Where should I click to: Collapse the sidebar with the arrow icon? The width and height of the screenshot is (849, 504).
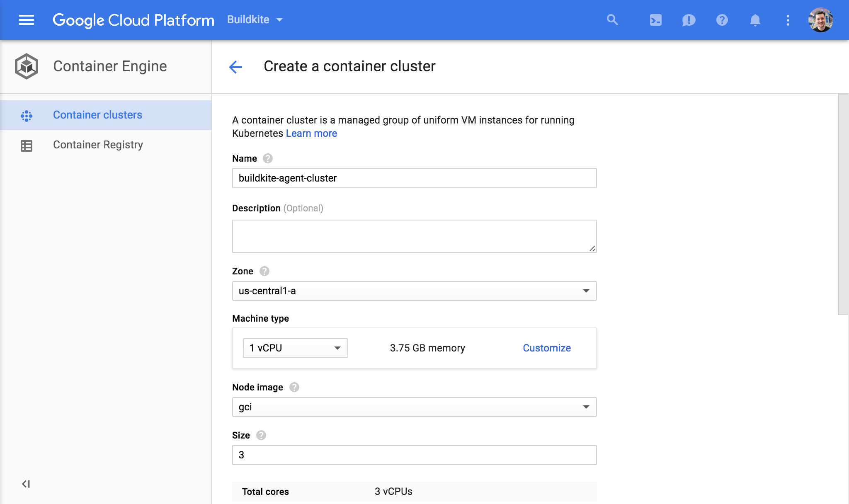[26, 484]
